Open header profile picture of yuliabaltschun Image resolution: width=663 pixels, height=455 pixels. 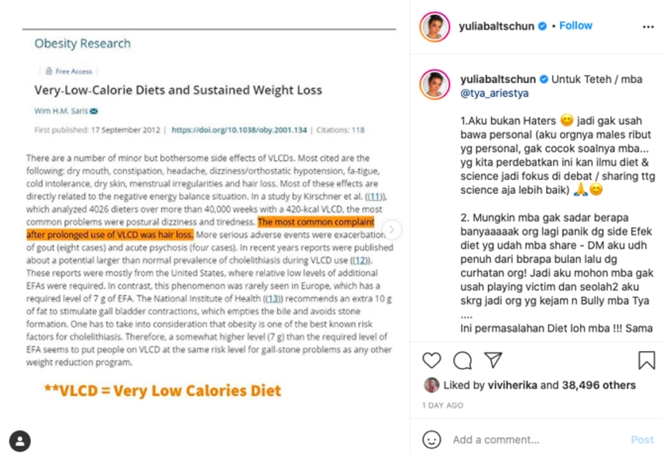pyautogui.click(x=435, y=27)
